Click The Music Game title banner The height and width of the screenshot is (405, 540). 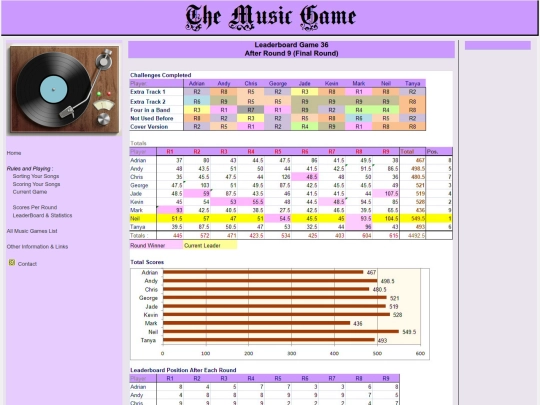(270, 17)
